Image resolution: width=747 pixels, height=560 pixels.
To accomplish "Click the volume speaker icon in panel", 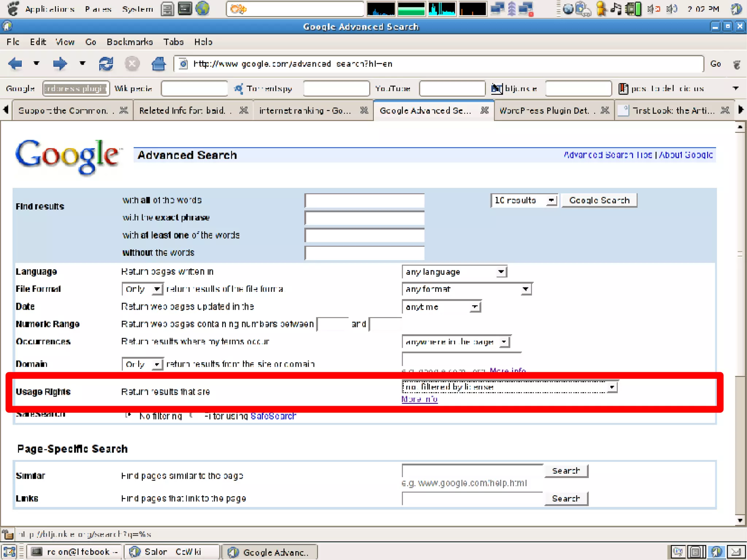I will coord(671,9).
